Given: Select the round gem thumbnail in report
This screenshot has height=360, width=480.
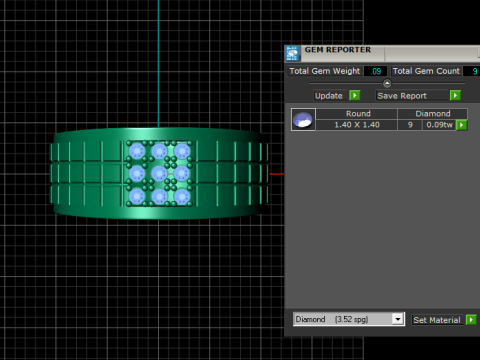Looking at the screenshot, I should (303, 119).
